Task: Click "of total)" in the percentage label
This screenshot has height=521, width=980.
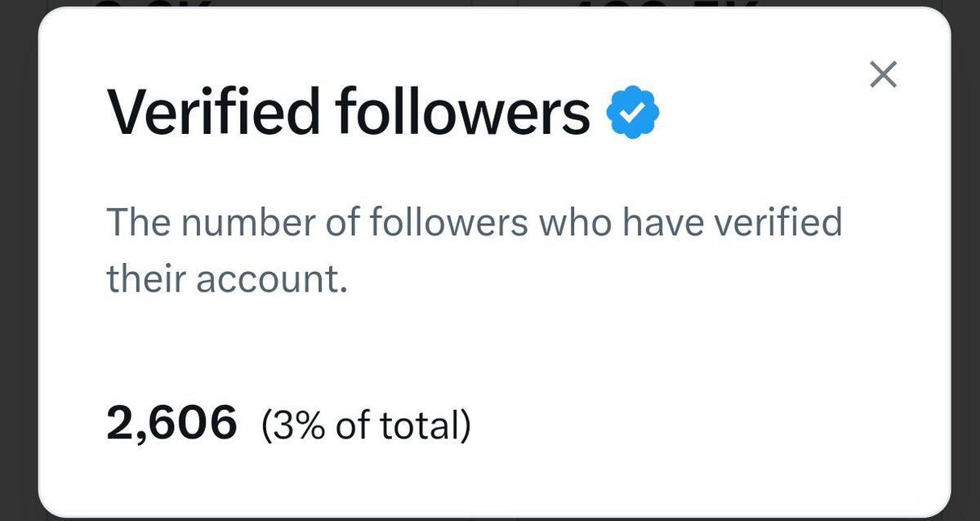Action: tap(400, 425)
